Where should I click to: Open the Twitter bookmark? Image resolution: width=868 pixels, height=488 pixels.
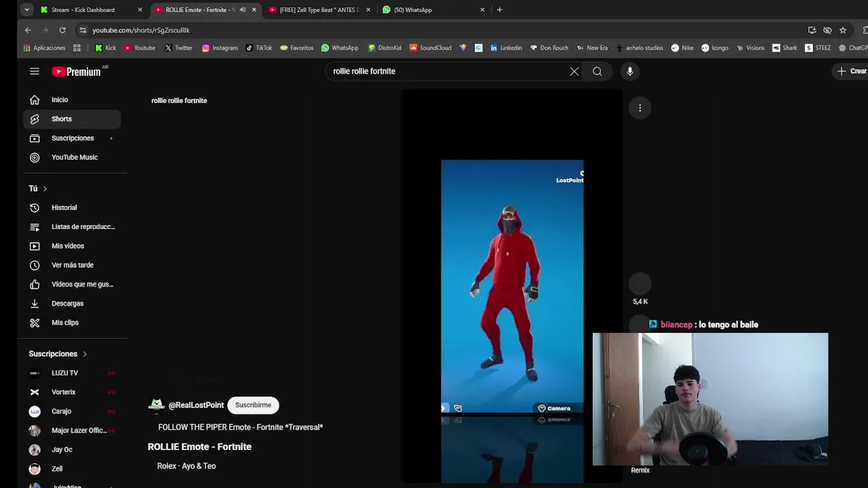coord(178,48)
